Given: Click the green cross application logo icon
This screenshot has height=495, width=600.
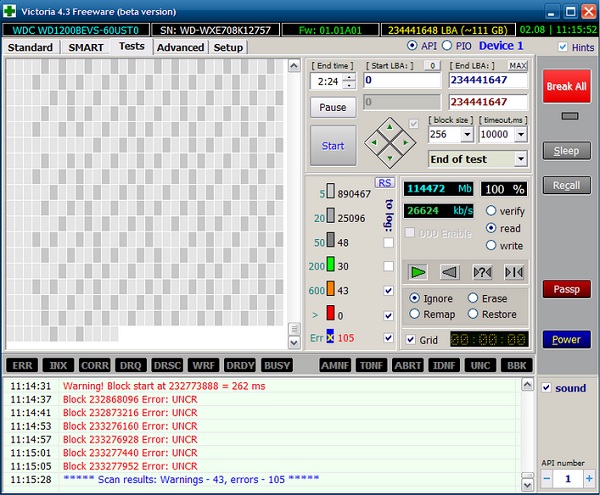Looking at the screenshot, I should pos(10,11).
